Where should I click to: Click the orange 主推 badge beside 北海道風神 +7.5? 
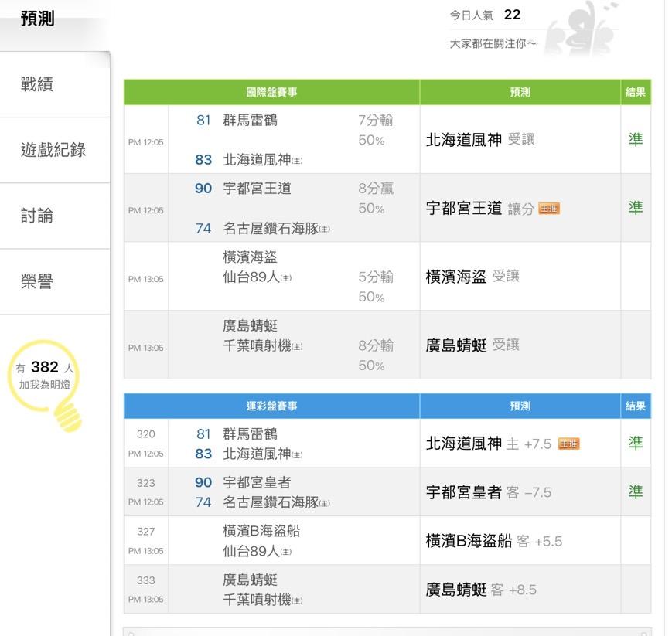tap(568, 444)
